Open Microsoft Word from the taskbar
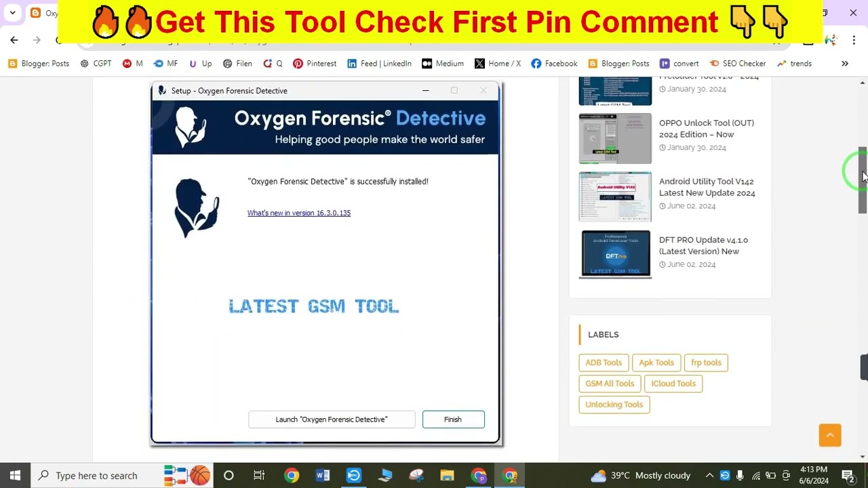Viewport: 868px width, 488px height. pyautogui.click(x=322, y=475)
